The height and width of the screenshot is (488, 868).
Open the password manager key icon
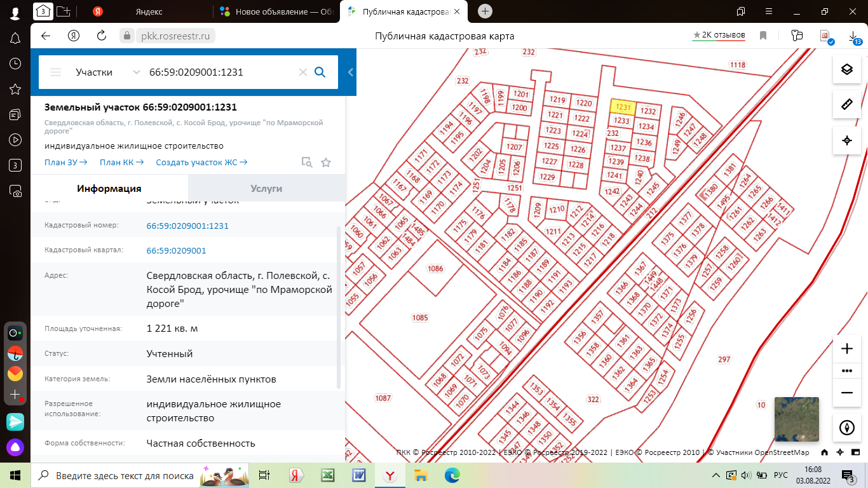click(x=797, y=36)
